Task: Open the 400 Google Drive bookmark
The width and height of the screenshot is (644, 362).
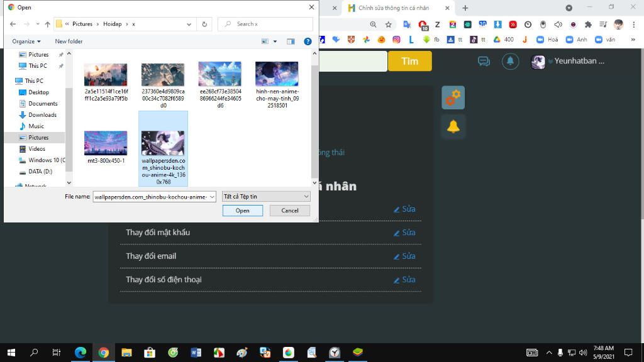Action: (x=504, y=40)
